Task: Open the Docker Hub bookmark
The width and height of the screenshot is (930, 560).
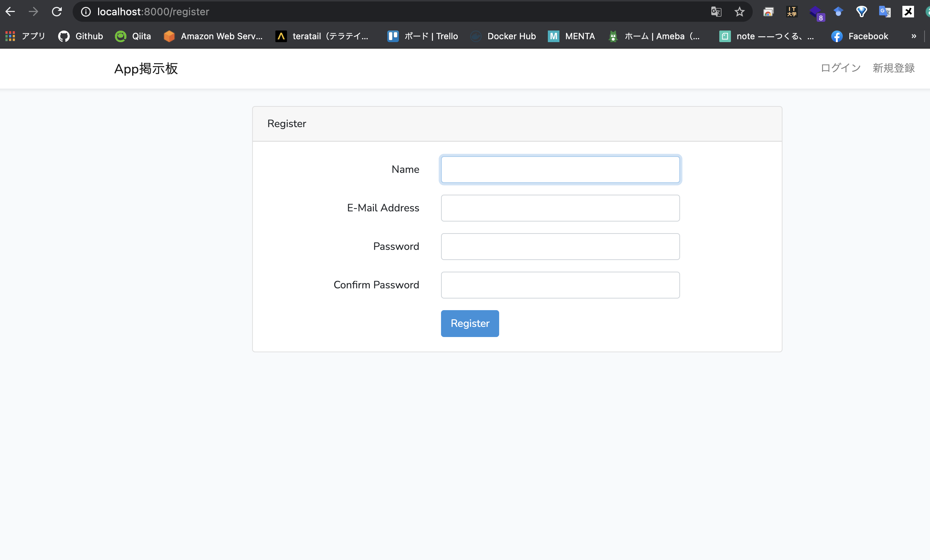Action: coord(503,36)
